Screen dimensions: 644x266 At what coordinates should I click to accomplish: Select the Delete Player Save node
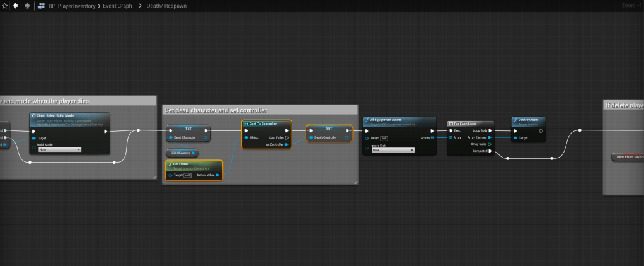coord(628,157)
